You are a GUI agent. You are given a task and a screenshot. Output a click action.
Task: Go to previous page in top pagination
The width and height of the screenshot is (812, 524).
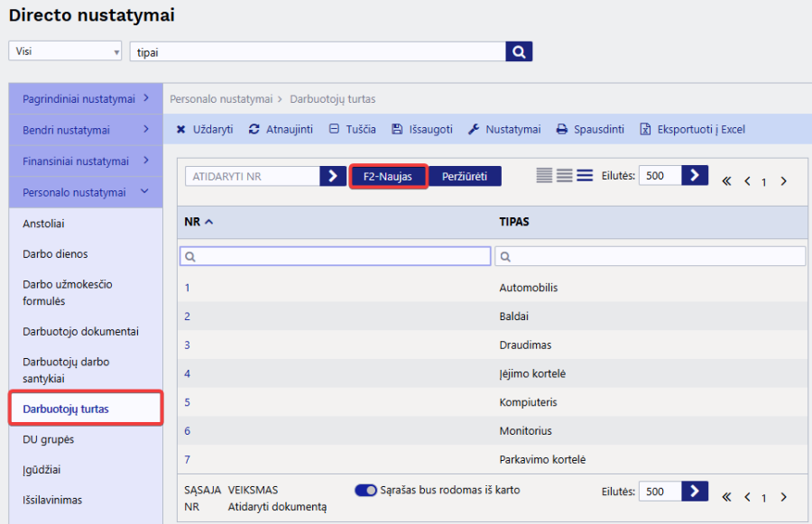(x=747, y=181)
